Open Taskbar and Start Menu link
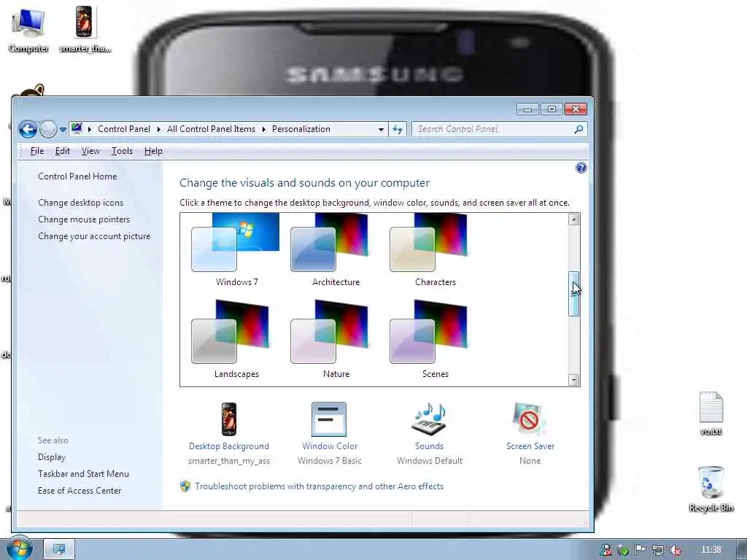This screenshot has height=560, width=747. (x=83, y=474)
